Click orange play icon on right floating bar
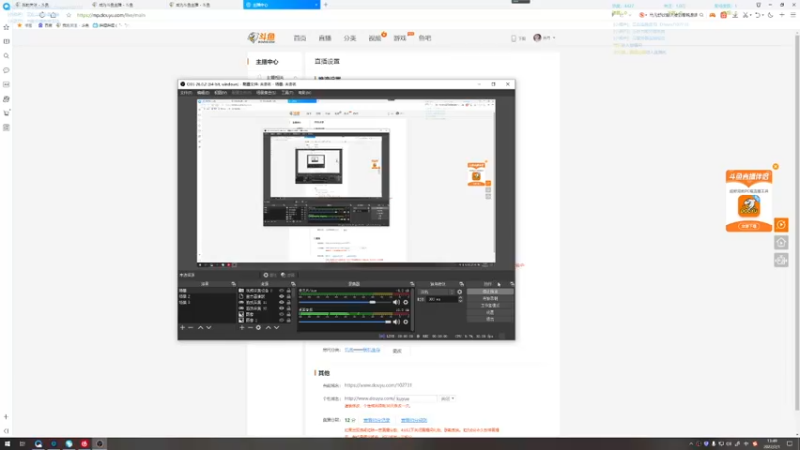Screen dimensions: 800x450 pyautogui.click(x=781, y=225)
